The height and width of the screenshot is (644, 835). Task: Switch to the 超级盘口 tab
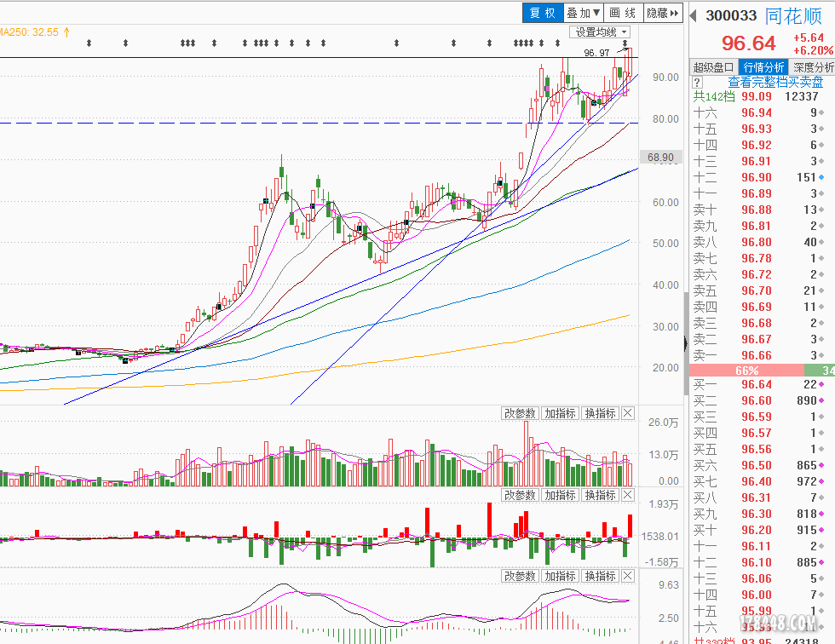713,67
